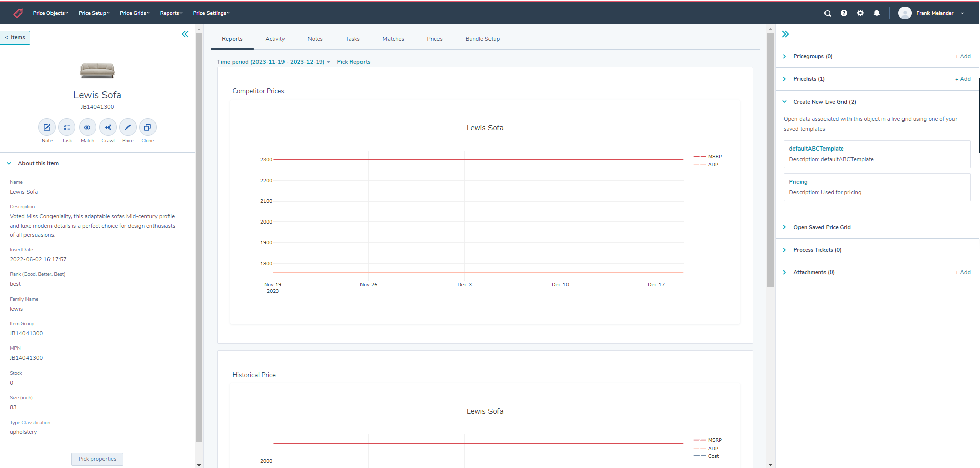Open search using the magnifier icon

828,13
